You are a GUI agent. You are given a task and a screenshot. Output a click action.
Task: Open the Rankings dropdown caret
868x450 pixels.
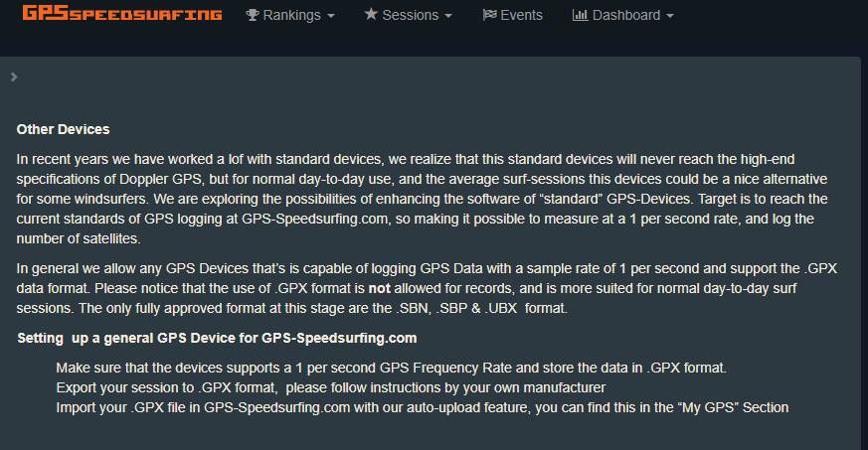tap(331, 16)
